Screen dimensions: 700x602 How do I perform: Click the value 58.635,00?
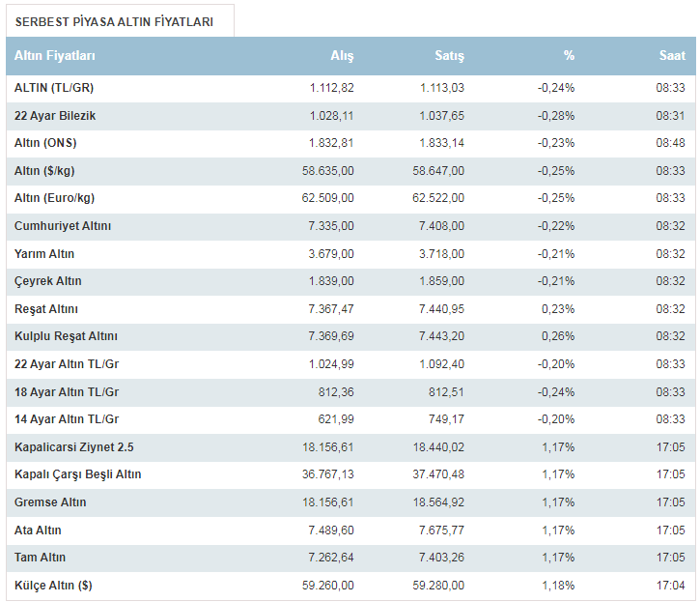pos(327,171)
